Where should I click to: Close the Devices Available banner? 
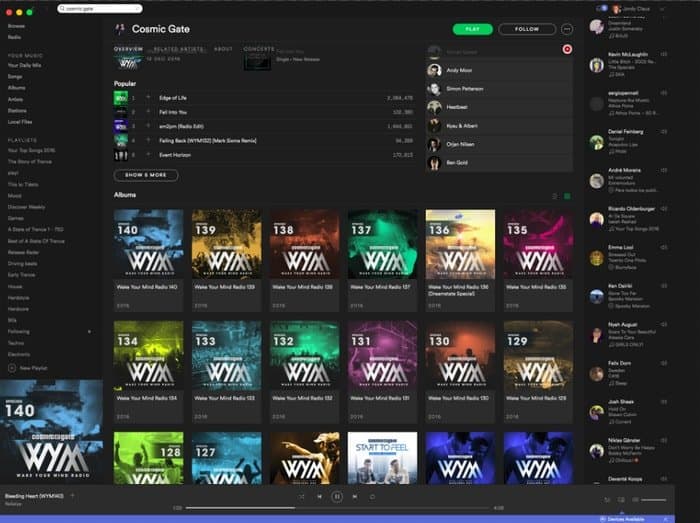pyautogui.click(x=666, y=519)
